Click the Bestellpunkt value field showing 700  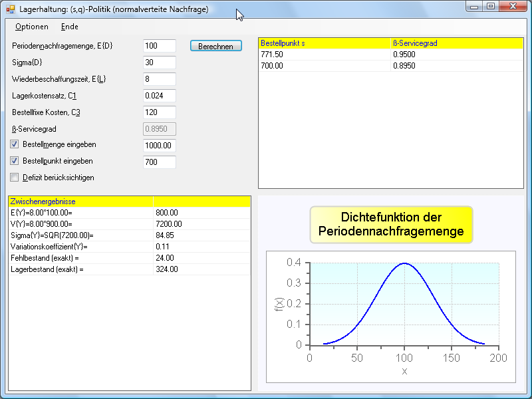point(159,162)
